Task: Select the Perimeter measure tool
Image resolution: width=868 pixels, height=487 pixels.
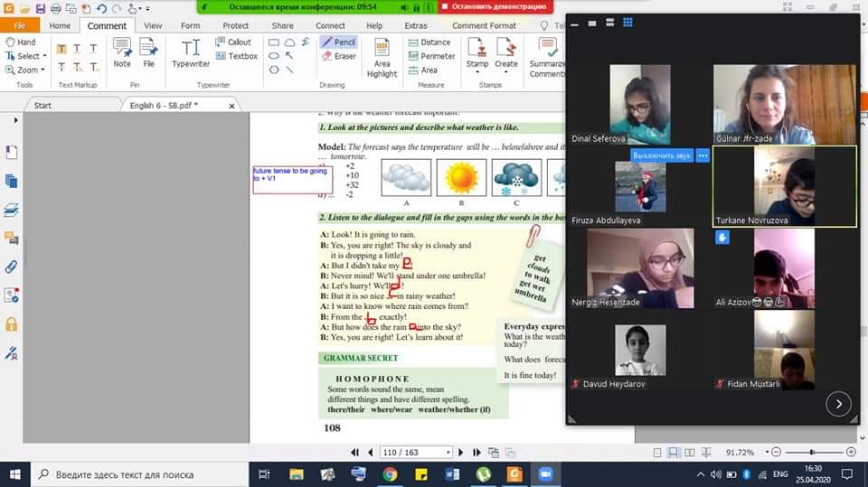Action: 431,56
